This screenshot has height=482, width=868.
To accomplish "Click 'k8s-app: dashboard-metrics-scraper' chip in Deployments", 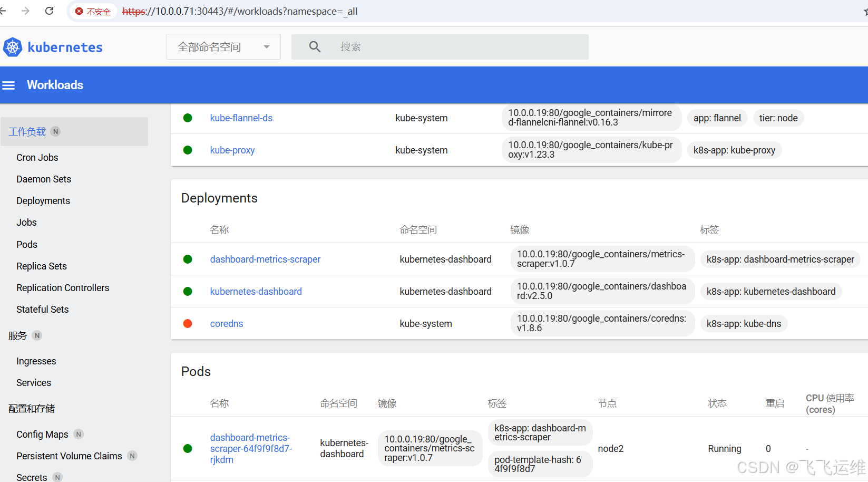I will [781, 259].
